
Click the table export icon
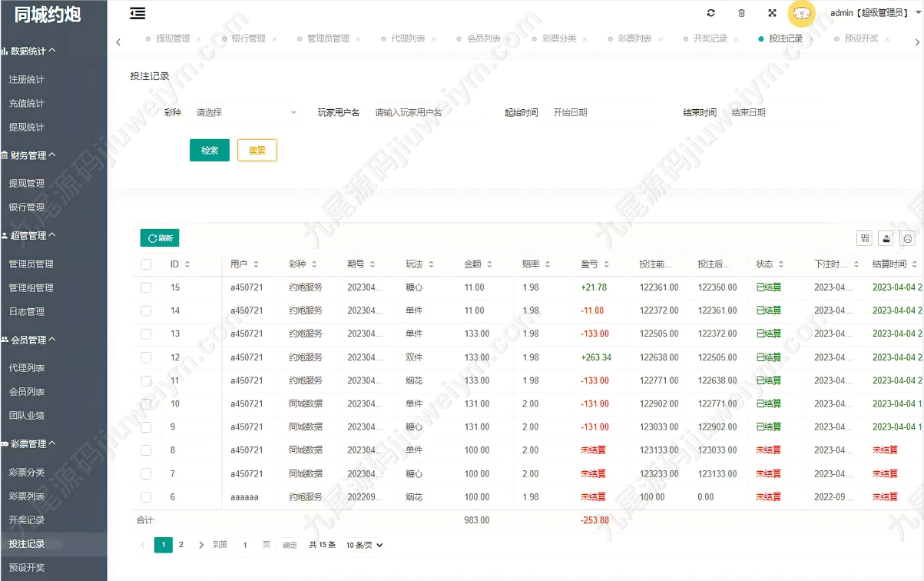click(886, 238)
